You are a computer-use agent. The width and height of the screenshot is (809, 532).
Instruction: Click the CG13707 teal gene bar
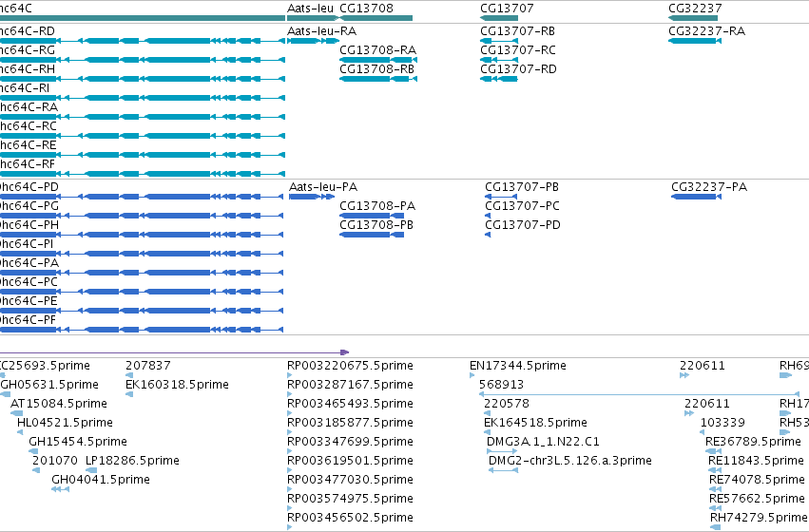point(499,18)
